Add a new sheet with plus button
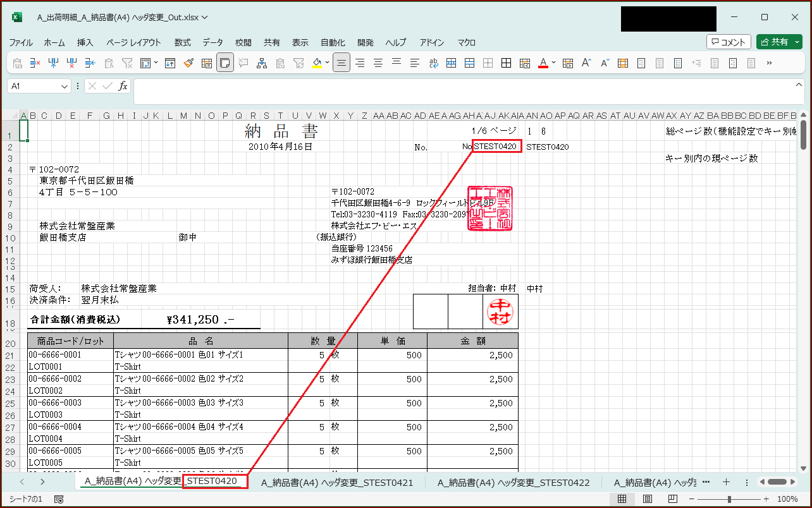This screenshot has height=508, width=812. point(726,482)
